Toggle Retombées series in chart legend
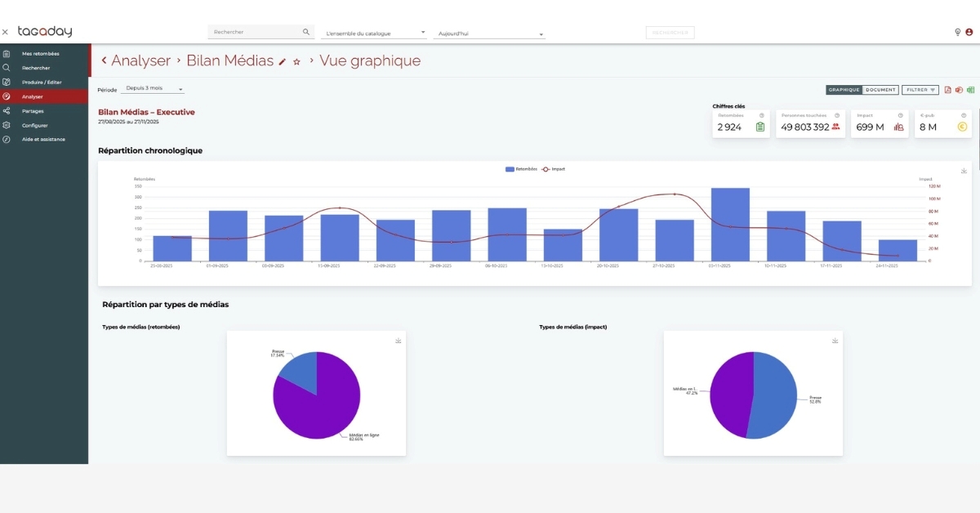This screenshot has width=980, height=513. click(522, 169)
